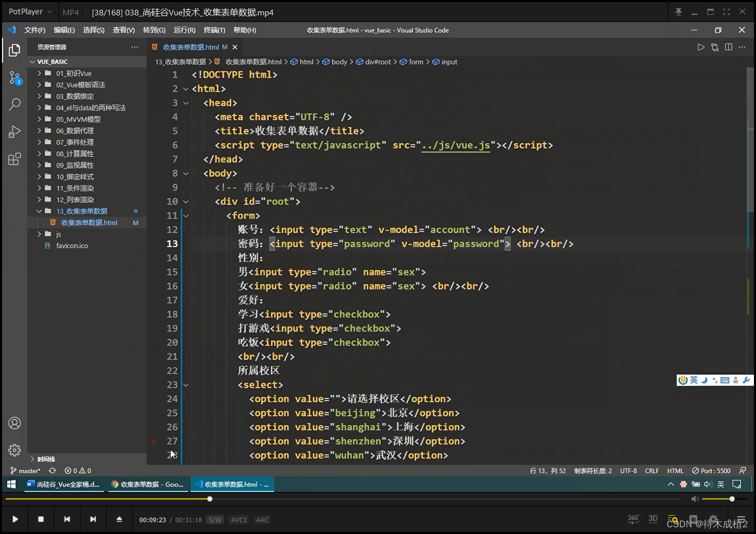Fold the form block at line 11
The image size is (756, 534).
[x=186, y=216]
